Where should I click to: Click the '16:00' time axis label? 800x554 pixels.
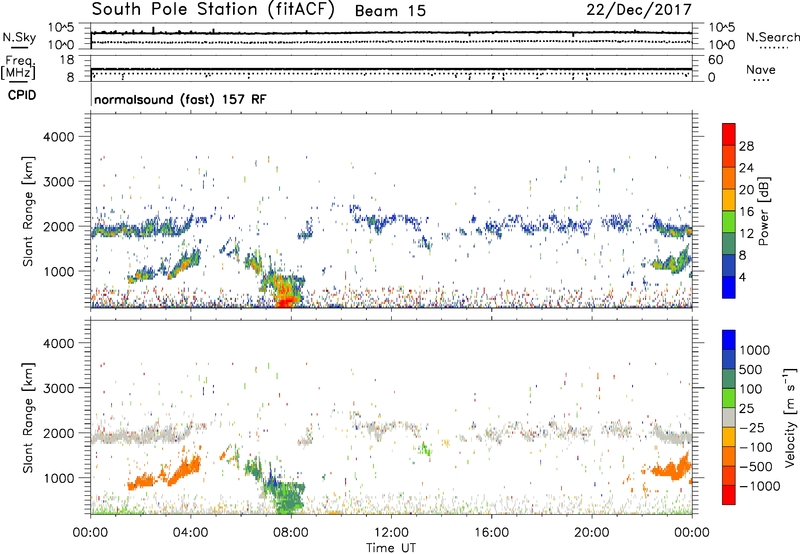tap(491, 533)
